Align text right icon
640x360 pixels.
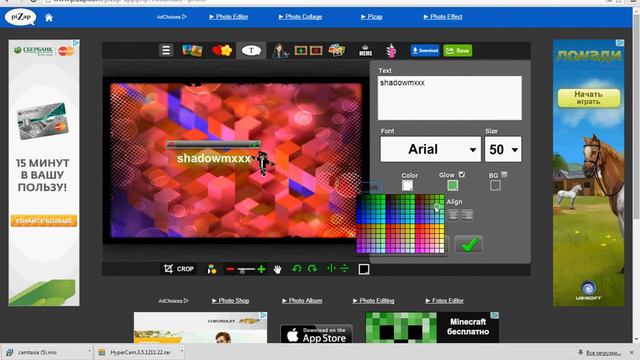(467, 215)
